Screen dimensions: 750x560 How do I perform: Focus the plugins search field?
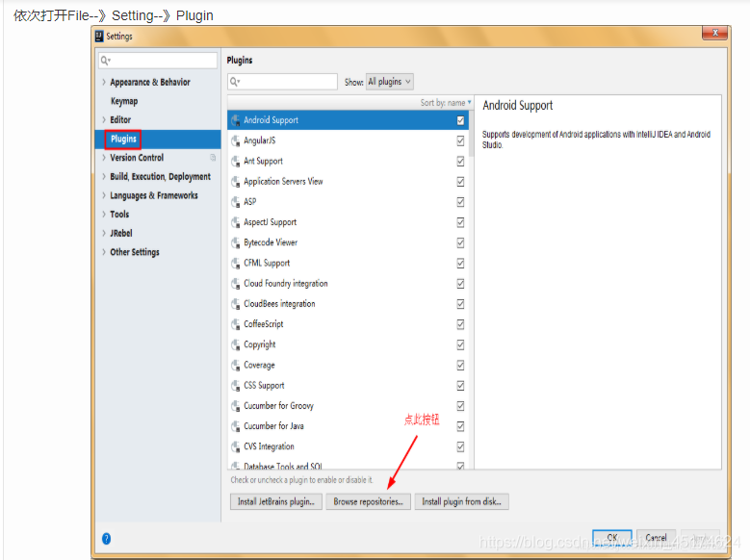click(283, 82)
